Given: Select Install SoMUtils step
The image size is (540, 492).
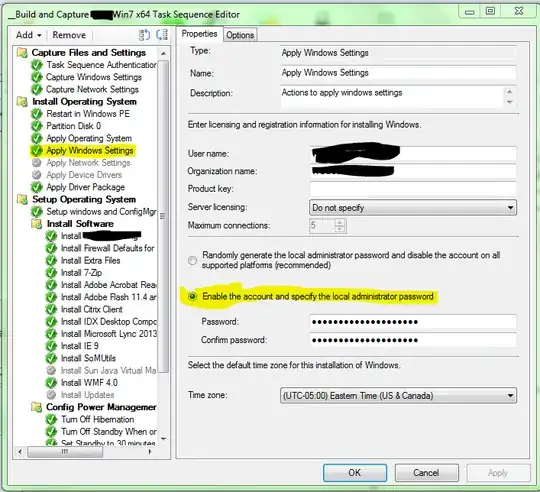Looking at the screenshot, I should [x=88, y=358].
